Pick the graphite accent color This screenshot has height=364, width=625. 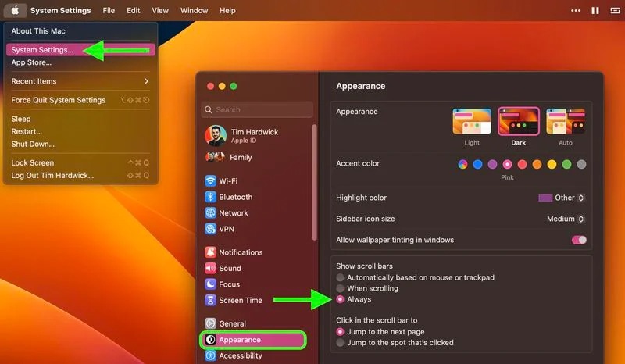coord(581,164)
